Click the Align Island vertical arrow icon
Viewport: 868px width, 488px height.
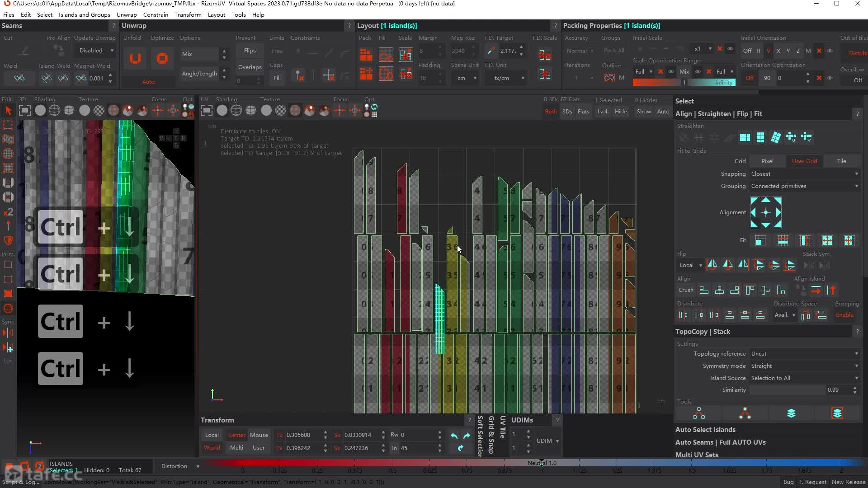[x=832, y=290]
